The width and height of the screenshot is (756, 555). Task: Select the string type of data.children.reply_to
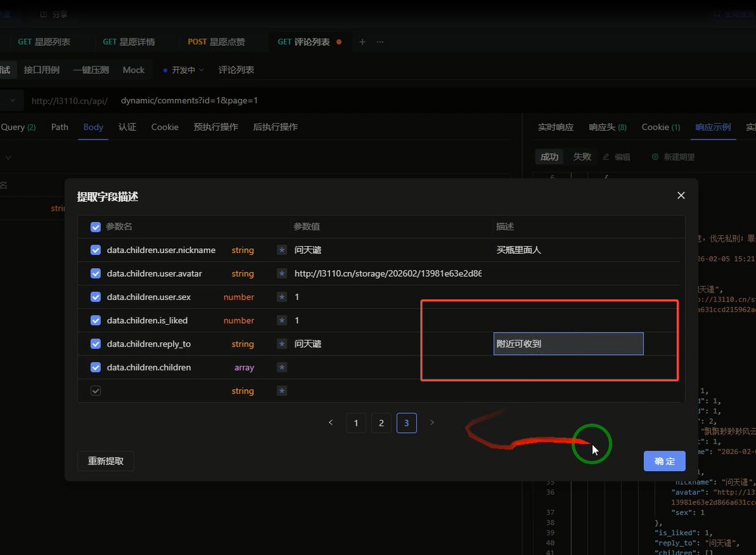click(x=243, y=344)
